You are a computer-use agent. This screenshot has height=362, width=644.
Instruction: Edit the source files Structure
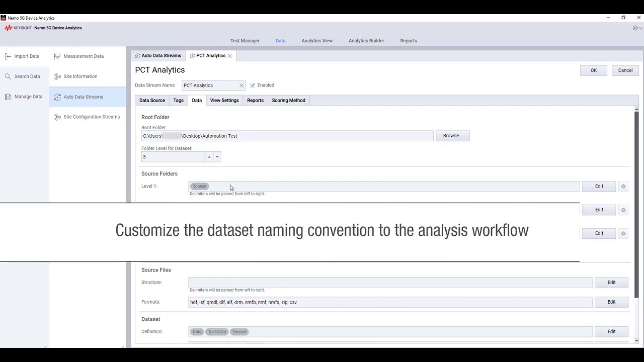click(x=612, y=283)
